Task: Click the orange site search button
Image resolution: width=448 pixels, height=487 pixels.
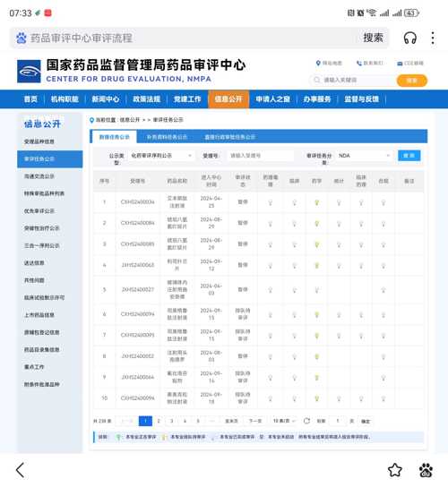Action: click(x=411, y=81)
